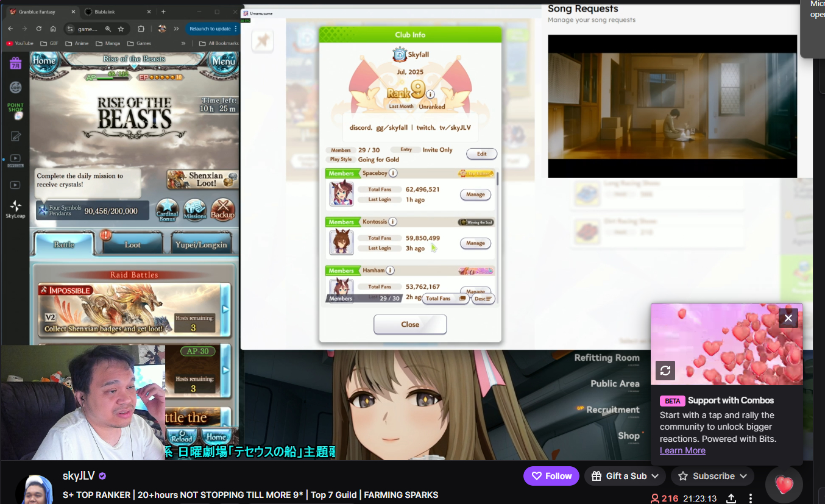Image resolution: width=825 pixels, height=504 pixels.
Task: Click the club member list scrollbar
Action: coord(498,179)
